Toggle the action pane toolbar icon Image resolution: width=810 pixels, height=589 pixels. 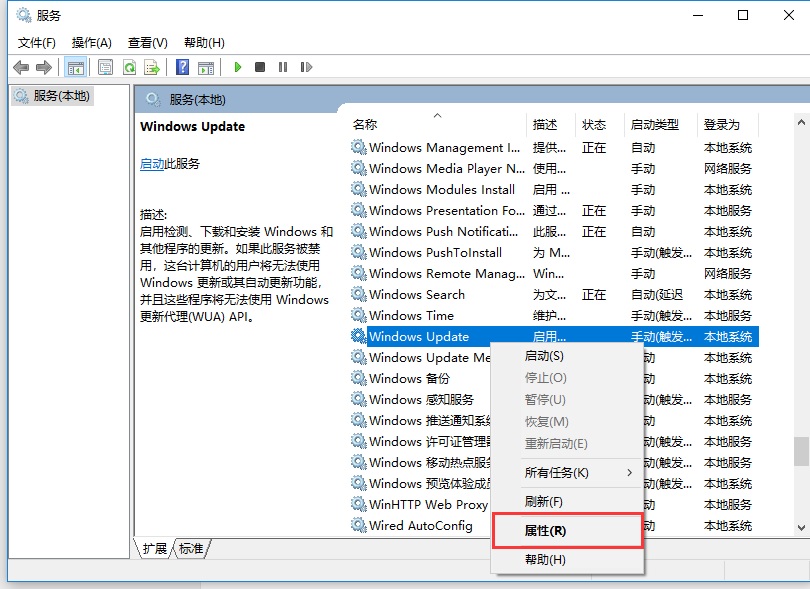(x=206, y=67)
